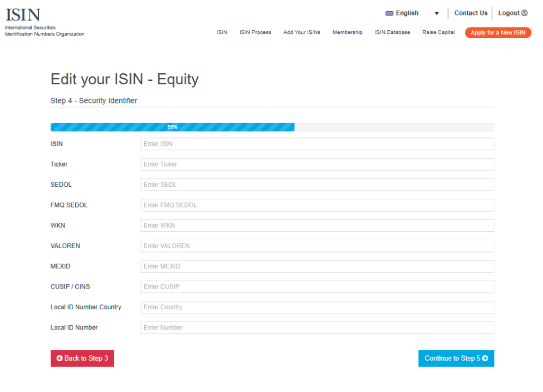Click into the CUSIP / CINS field
This screenshot has height=392, width=543.
click(317, 287)
